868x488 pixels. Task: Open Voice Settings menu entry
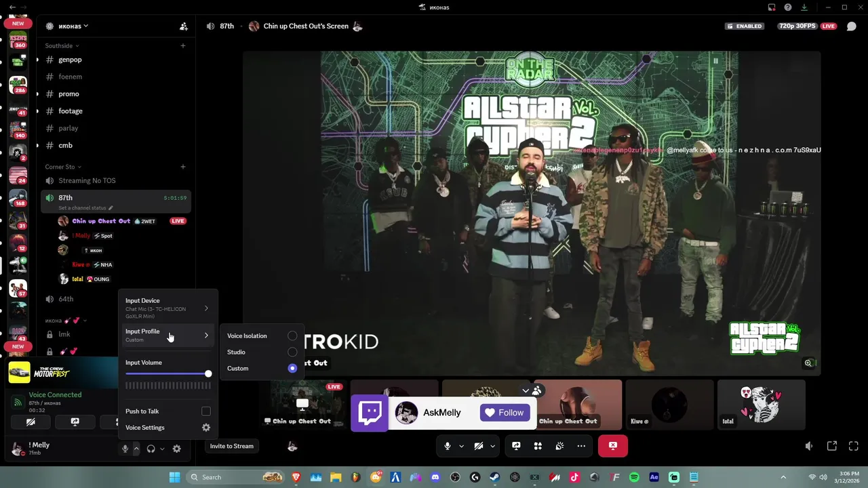167,428
